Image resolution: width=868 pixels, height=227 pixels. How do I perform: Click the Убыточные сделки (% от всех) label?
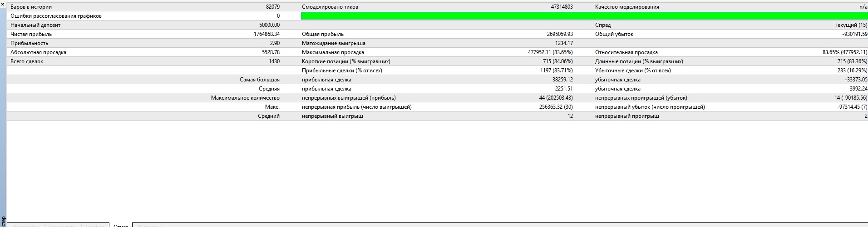tap(633, 71)
